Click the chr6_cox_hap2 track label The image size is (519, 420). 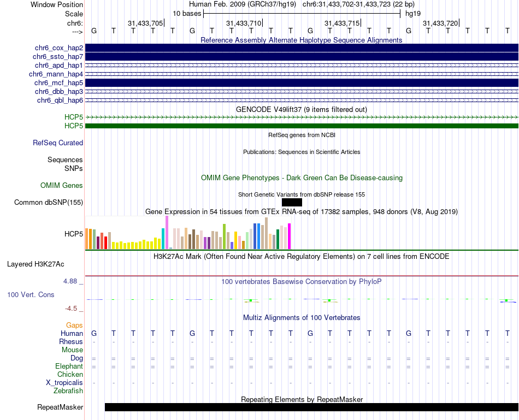coord(58,48)
